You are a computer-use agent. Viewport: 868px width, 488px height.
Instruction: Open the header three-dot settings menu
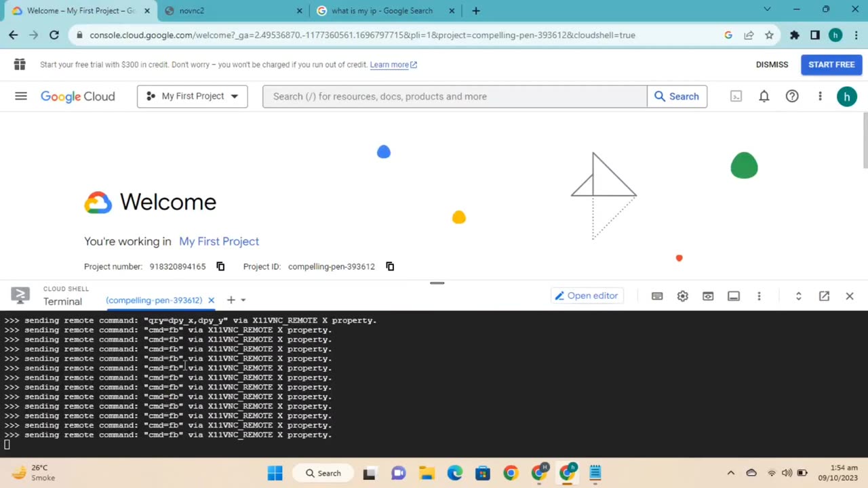coord(820,96)
